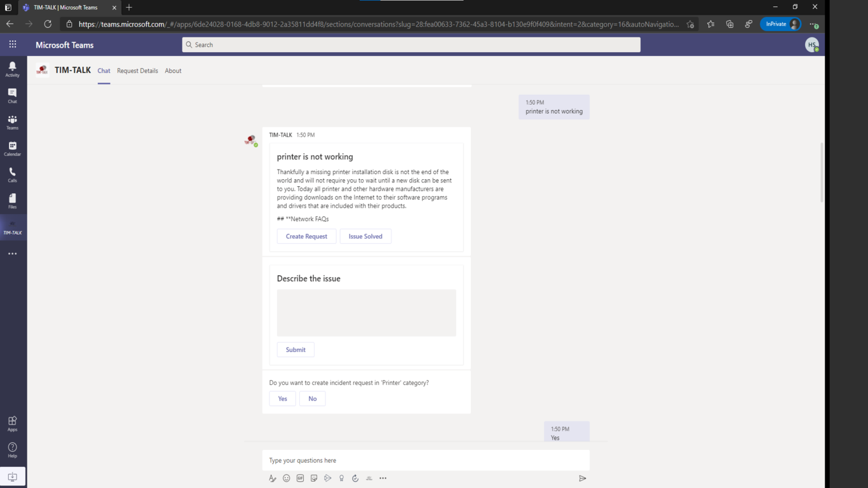
Task: Switch to the Chat tab
Action: (104, 71)
